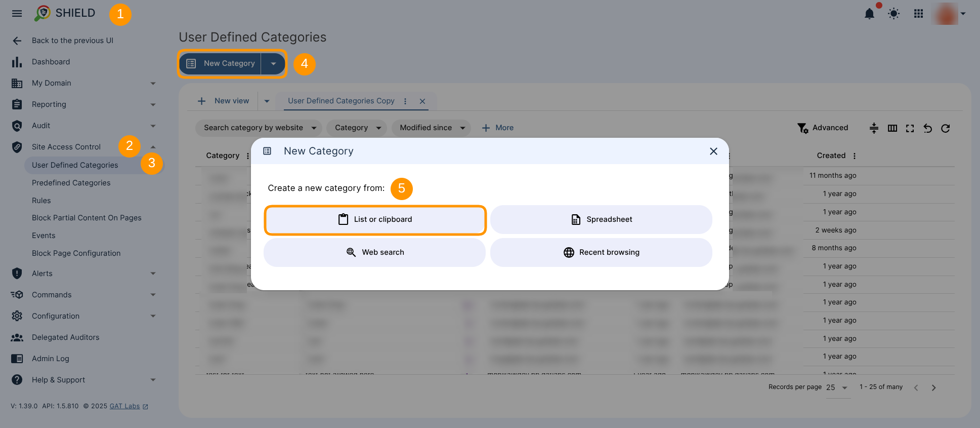This screenshot has height=428, width=980.
Task: Expand the Commands menu
Action: (153, 295)
